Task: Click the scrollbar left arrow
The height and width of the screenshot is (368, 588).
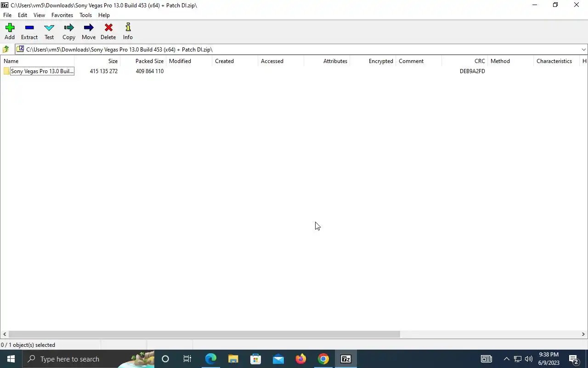Action: point(4,334)
